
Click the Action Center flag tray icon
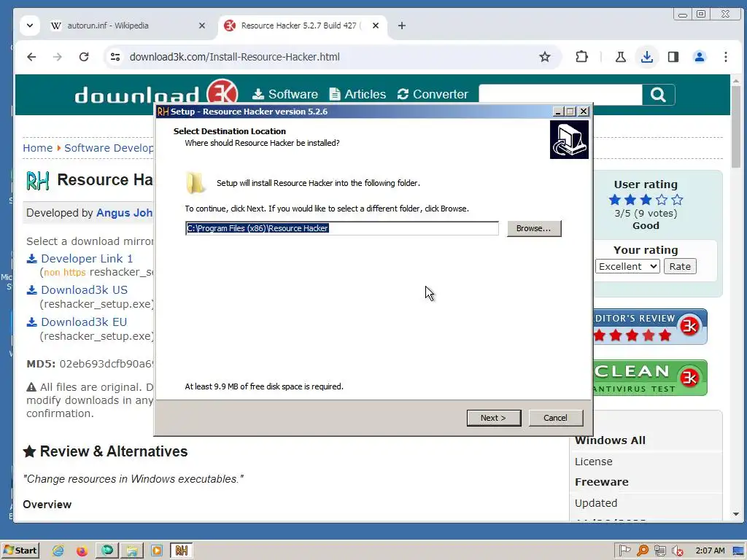click(625, 551)
